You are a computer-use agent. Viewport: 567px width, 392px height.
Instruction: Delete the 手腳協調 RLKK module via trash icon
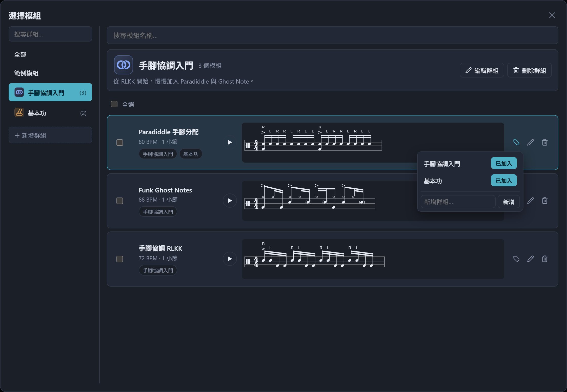pos(544,259)
